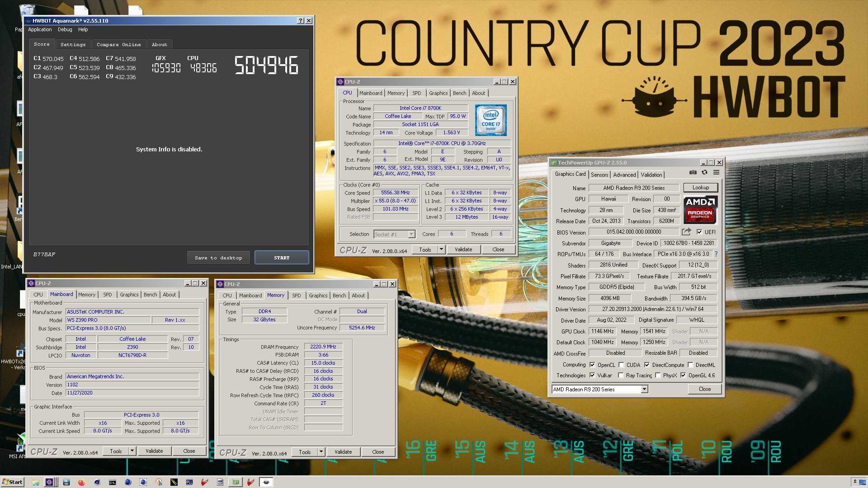Click the Aquamark title bar help button
Screen dimensions: 868x488
click(x=301, y=21)
